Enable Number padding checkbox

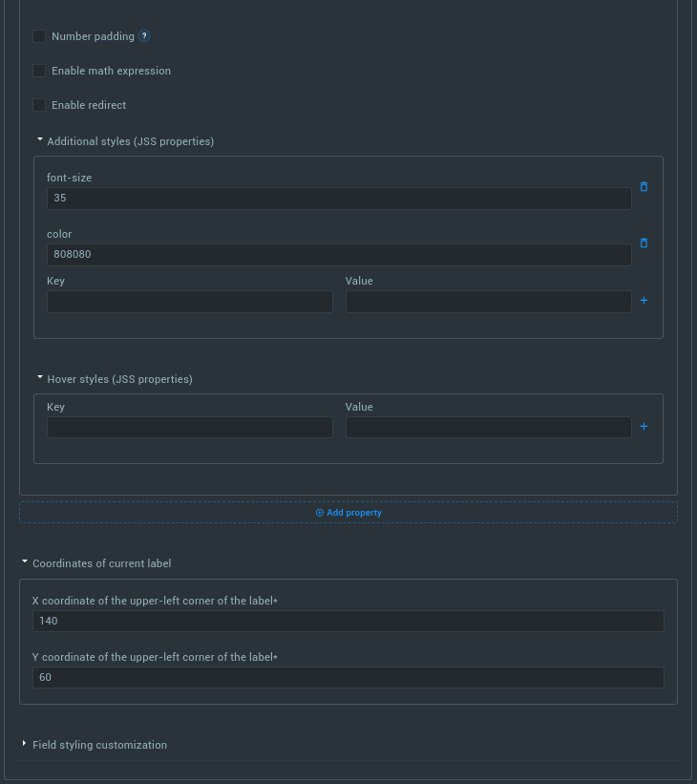(x=39, y=36)
